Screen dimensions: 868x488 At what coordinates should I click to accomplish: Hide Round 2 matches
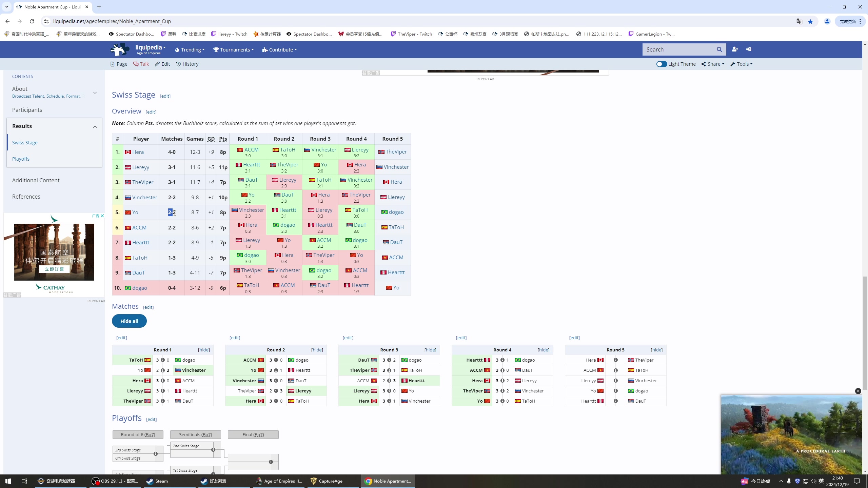pyautogui.click(x=317, y=350)
